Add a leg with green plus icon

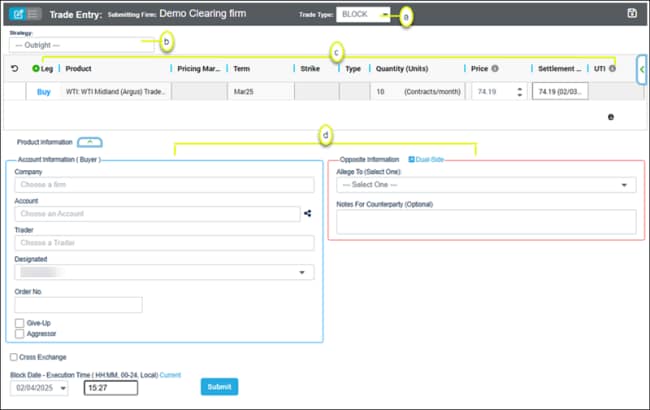coord(37,68)
